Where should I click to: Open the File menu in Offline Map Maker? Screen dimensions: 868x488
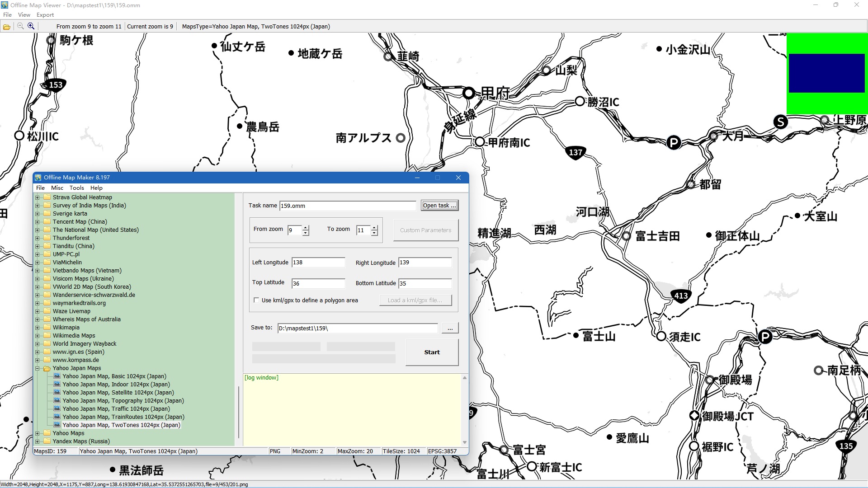pyautogui.click(x=40, y=188)
